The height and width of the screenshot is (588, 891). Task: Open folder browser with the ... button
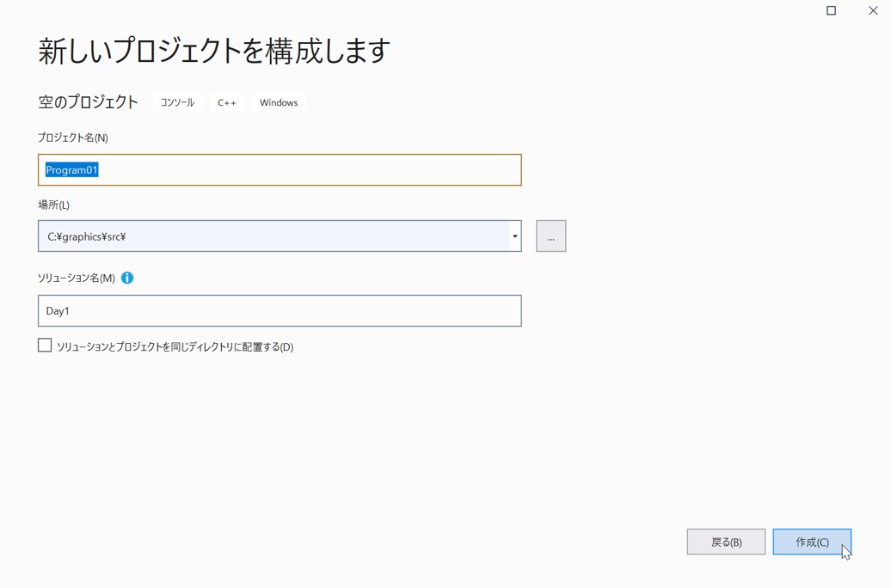(x=550, y=236)
